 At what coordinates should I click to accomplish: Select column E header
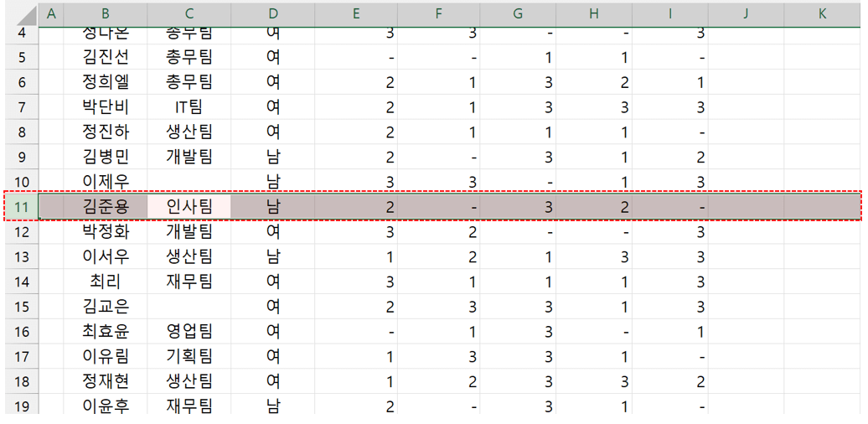[x=356, y=14]
